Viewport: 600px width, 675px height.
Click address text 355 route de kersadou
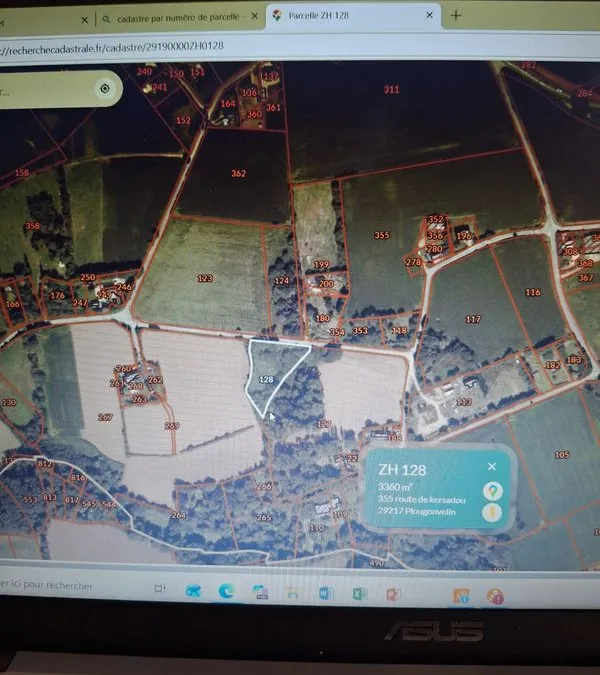tap(421, 499)
